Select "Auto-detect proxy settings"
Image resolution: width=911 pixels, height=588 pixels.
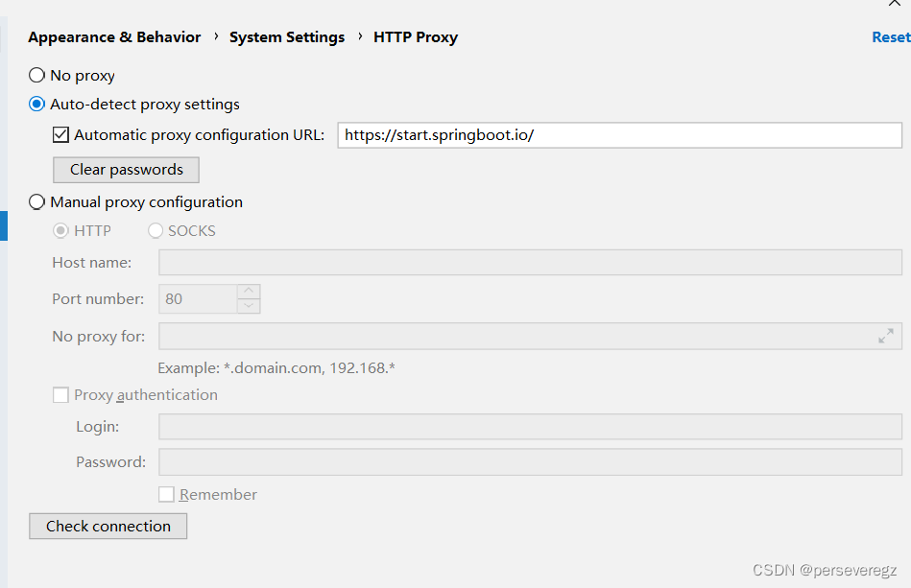[x=36, y=105]
